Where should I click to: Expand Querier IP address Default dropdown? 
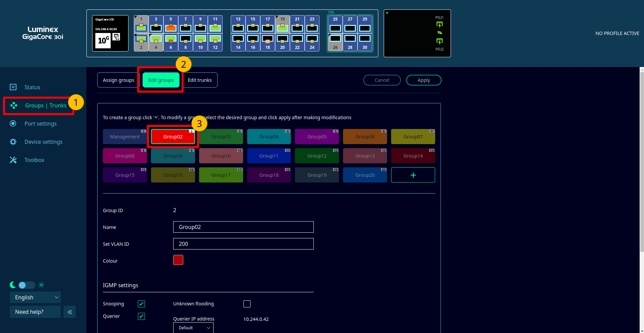[x=193, y=328]
